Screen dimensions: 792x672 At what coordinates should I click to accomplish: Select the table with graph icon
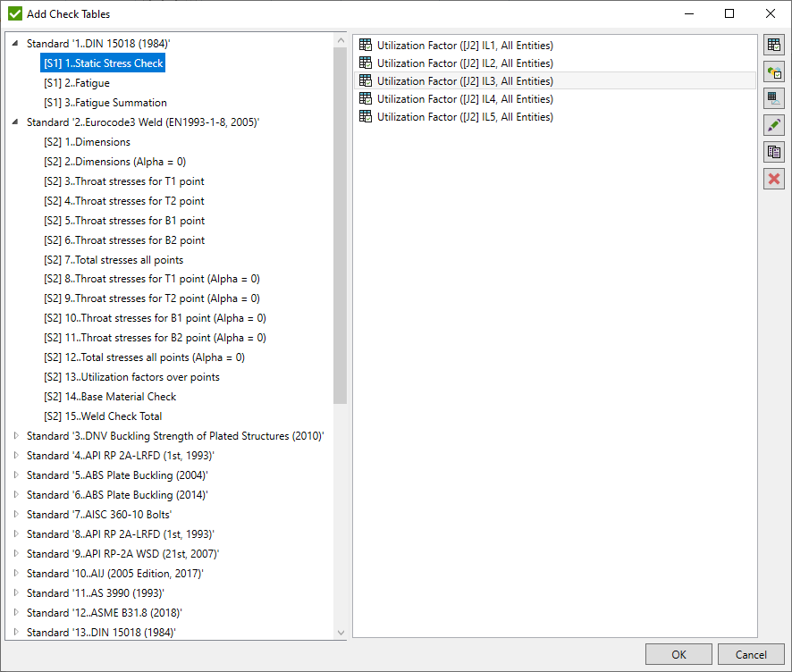pyautogui.click(x=773, y=98)
